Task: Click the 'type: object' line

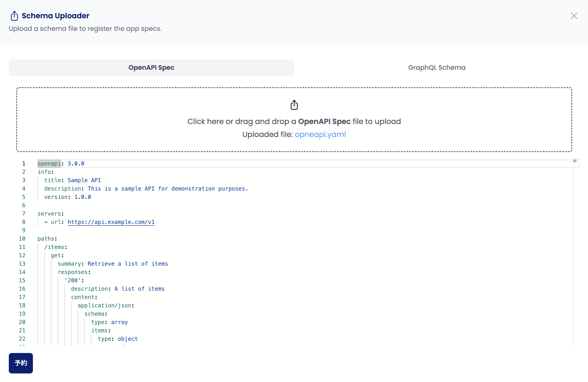Action: [x=118, y=339]
